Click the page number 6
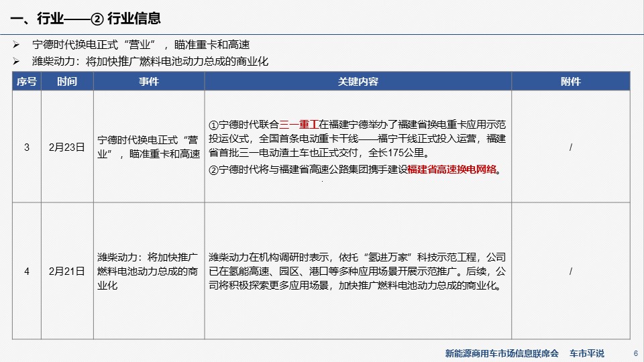 pyautogui.click(x=636, y=353)
